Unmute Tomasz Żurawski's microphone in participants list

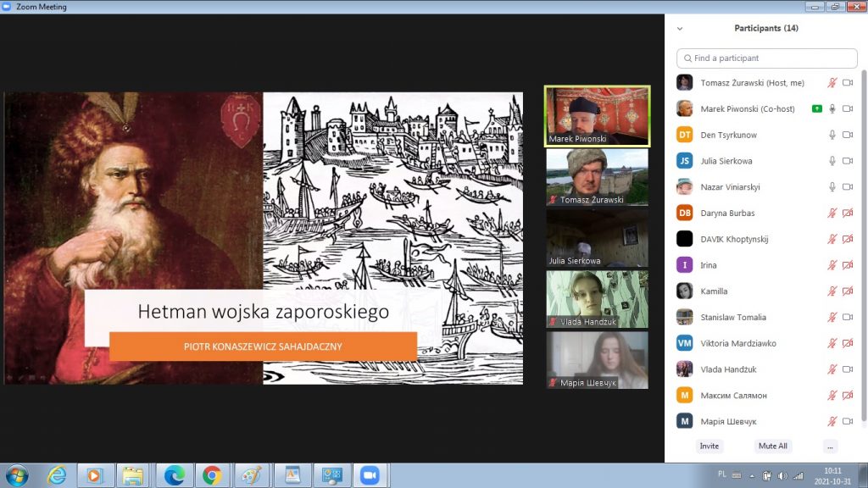point(832,83)
